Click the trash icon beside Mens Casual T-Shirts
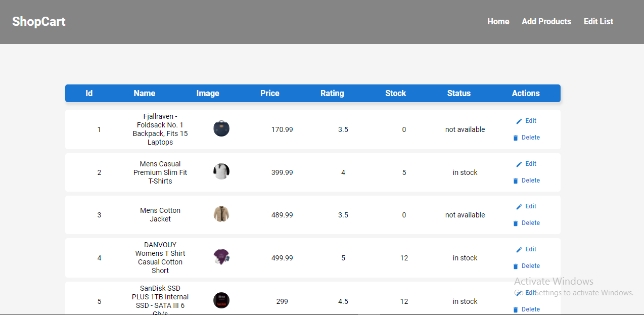 tap(516, 180)
